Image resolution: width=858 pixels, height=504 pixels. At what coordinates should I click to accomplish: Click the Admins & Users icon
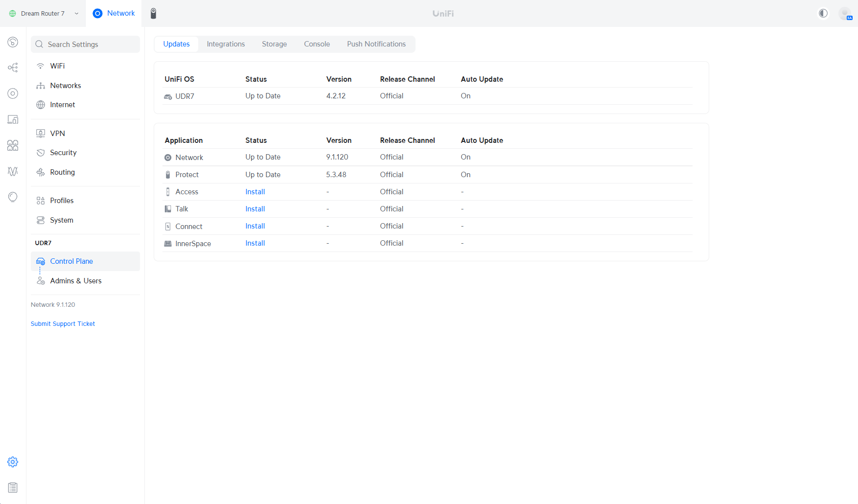pos(41,281)
